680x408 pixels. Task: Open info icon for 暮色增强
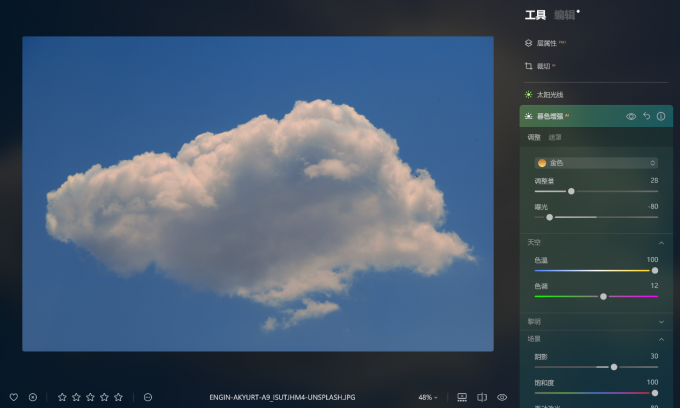[661, 116]
